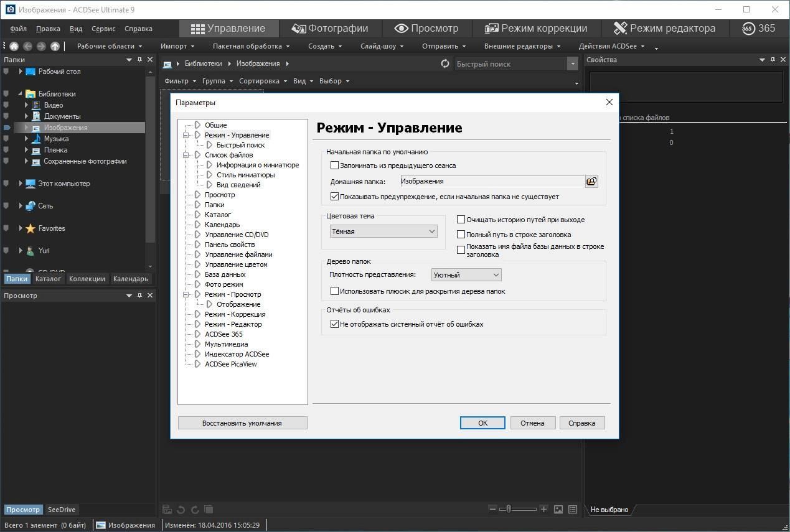
Task: Navigate forward with the right arrow icon
Action: [41, 46]
